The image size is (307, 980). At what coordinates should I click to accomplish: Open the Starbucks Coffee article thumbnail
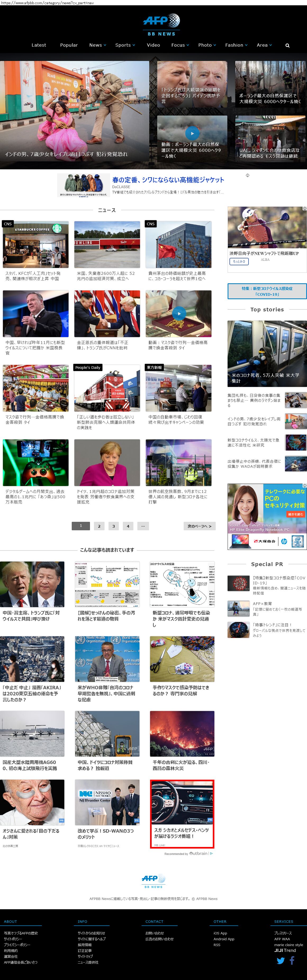click(x=36, y=244)
